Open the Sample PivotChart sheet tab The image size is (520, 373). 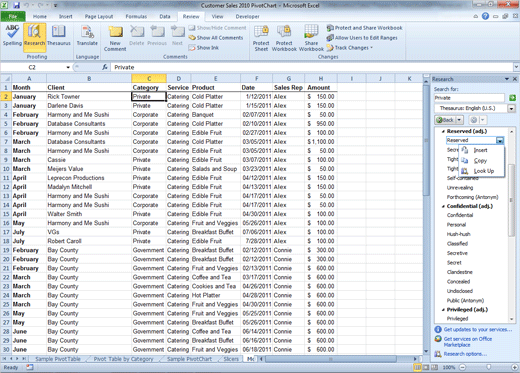tap(189, 359)
